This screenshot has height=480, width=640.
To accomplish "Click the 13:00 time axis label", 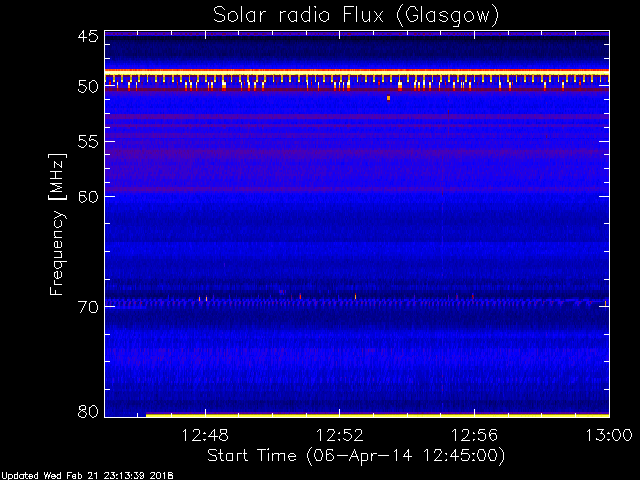I will [609, 435].
